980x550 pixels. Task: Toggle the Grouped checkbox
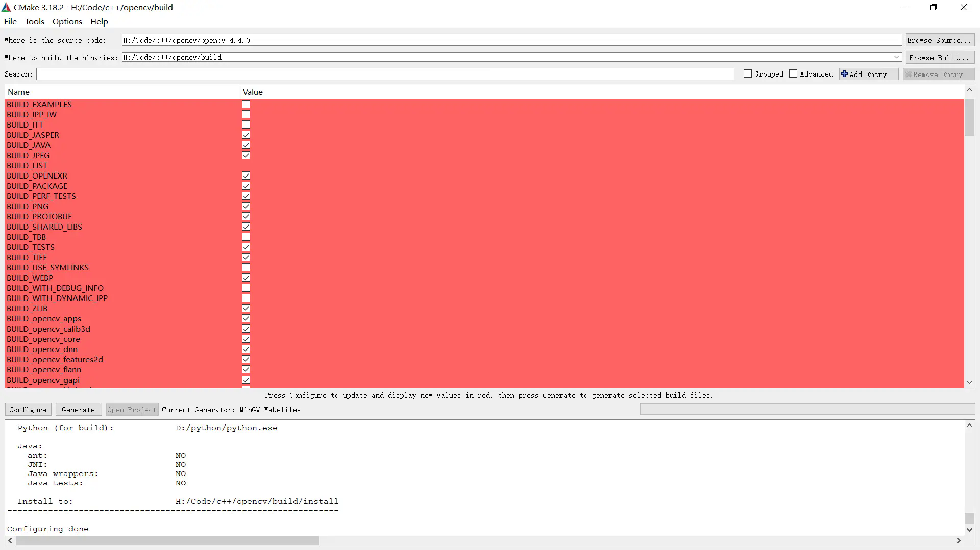pyautogui.click(x=748, y=74)
